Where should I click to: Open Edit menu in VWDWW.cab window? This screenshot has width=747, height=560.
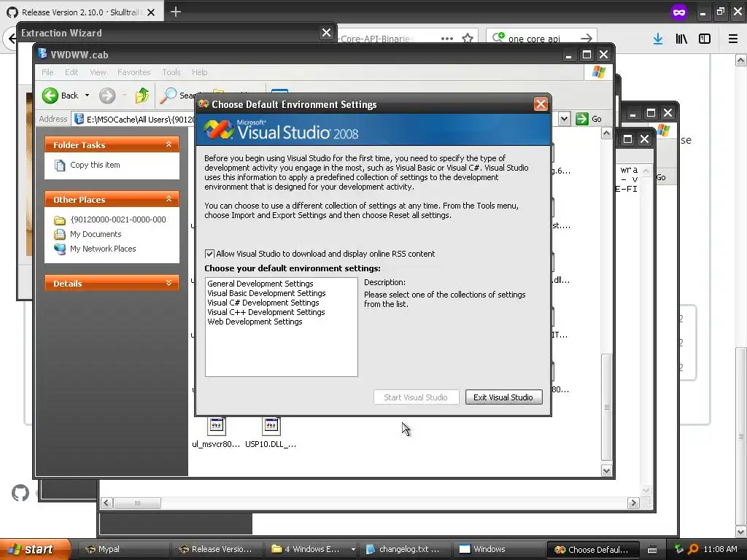point(71,72)
